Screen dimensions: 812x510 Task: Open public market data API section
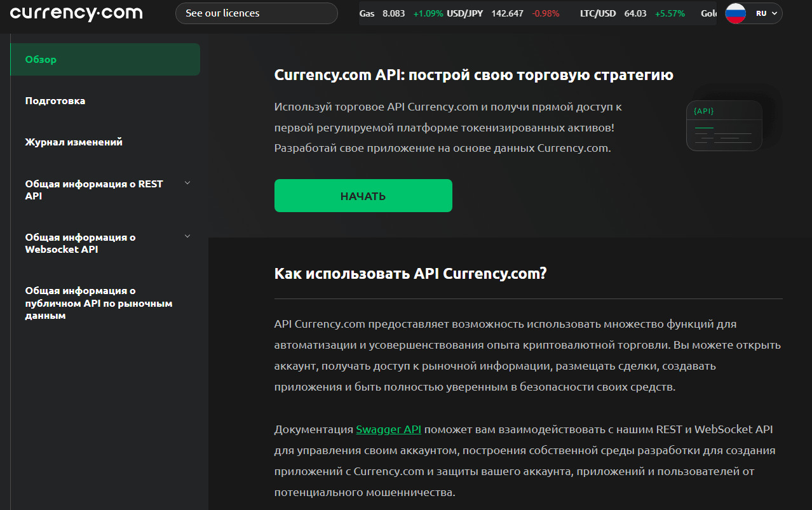coord(98,303)
